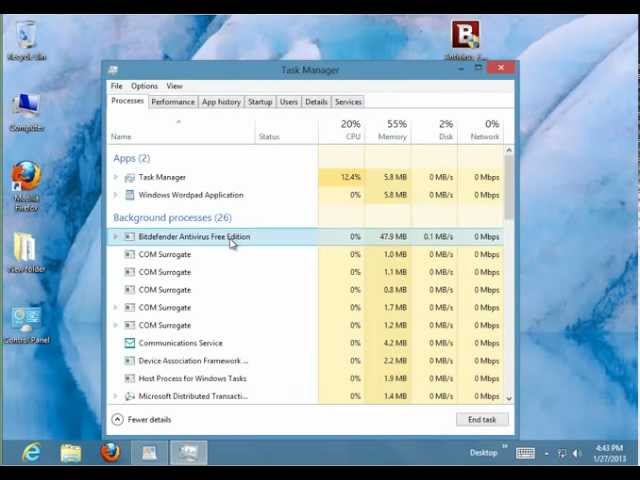Click the Bitdefender Antivirus process icon
The image size is (640, 480).
tap(129, 237)
